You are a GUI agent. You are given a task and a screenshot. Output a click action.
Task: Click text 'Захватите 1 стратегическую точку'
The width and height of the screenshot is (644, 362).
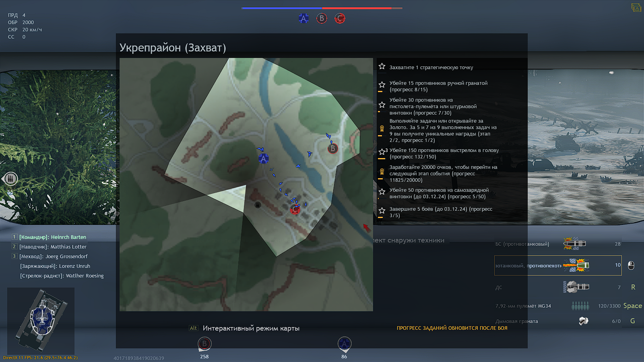click(x=431, y=67)
